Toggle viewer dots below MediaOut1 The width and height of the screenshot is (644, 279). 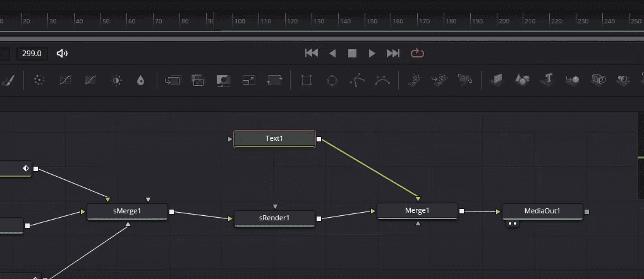pos(512,224)
